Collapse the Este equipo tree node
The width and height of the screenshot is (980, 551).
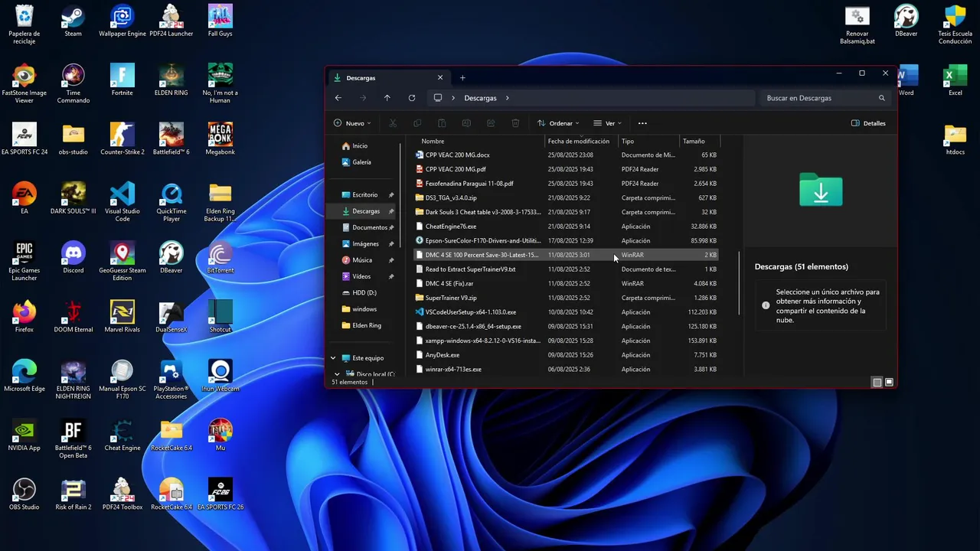[x=333, y=358]
